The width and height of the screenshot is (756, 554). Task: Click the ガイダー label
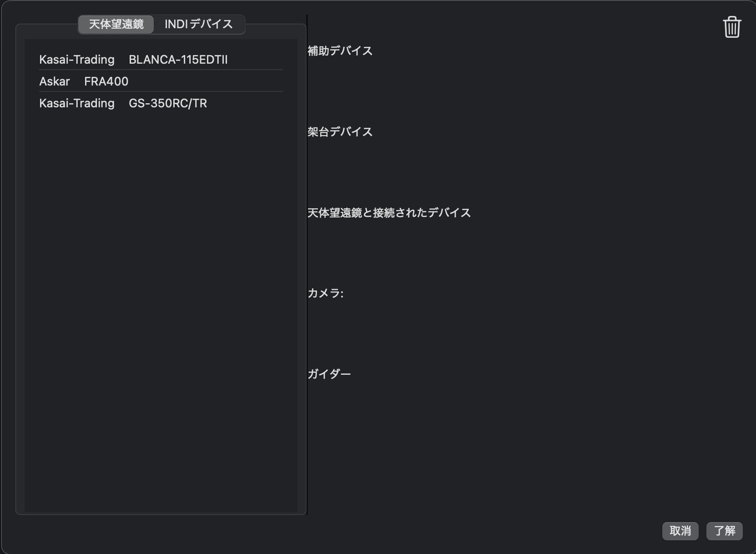329,374
